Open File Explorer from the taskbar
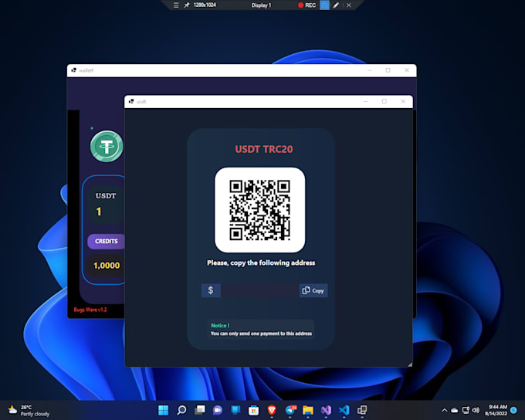525x420 pixels. click(308, 410)
